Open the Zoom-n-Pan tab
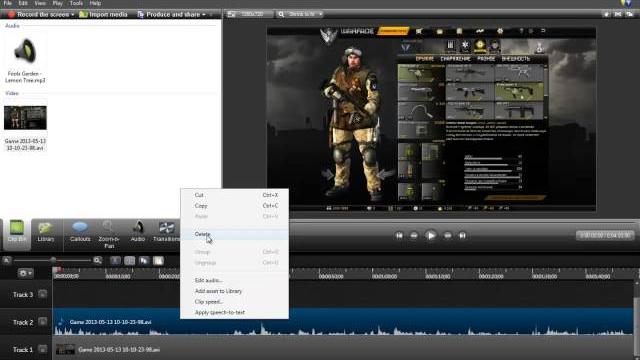The width and height of the screenshot is (640, 360). [109, 234]
